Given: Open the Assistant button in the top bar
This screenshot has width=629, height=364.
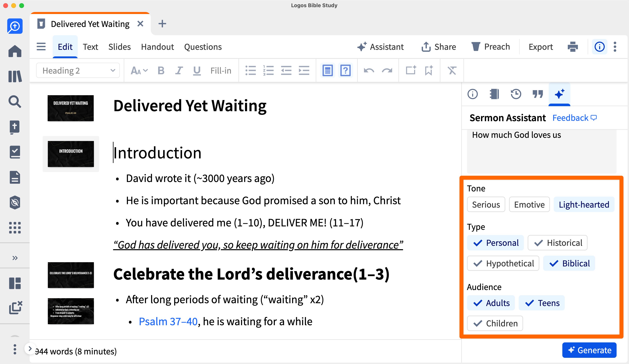Looking at the screenshot, I should click(380, 47).
